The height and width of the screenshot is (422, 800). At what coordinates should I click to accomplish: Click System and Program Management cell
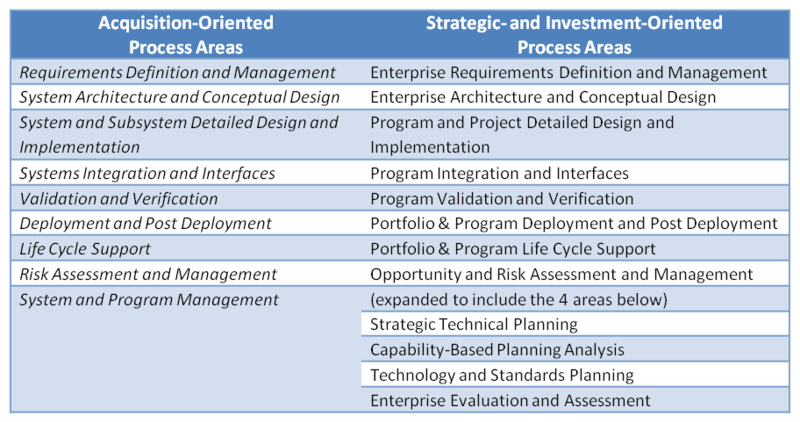[186, 349]
